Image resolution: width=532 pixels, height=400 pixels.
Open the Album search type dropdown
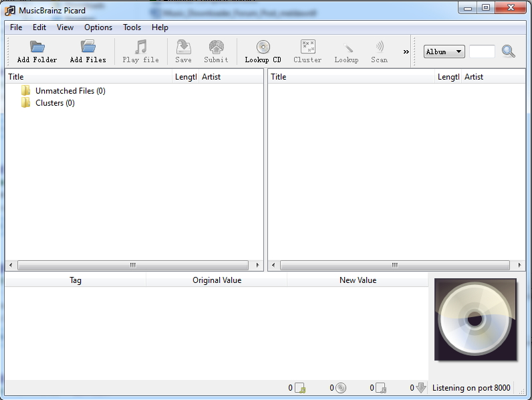[x=444, y=52]
